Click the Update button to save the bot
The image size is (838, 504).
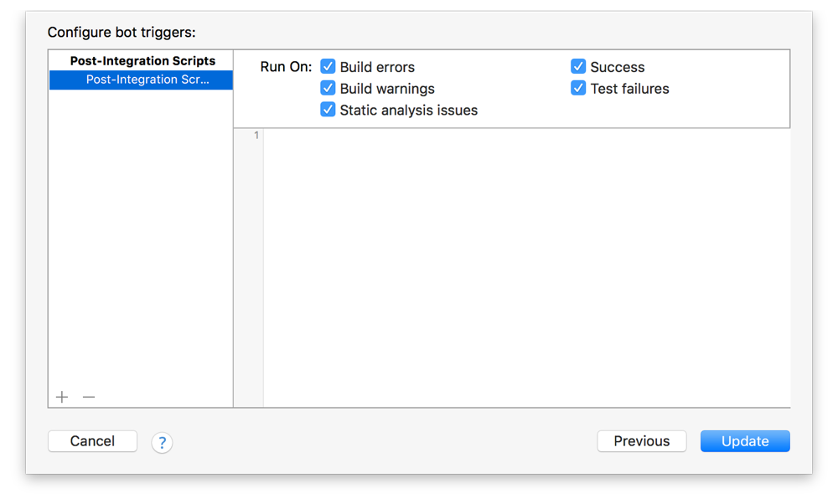(x=744, y=441)
